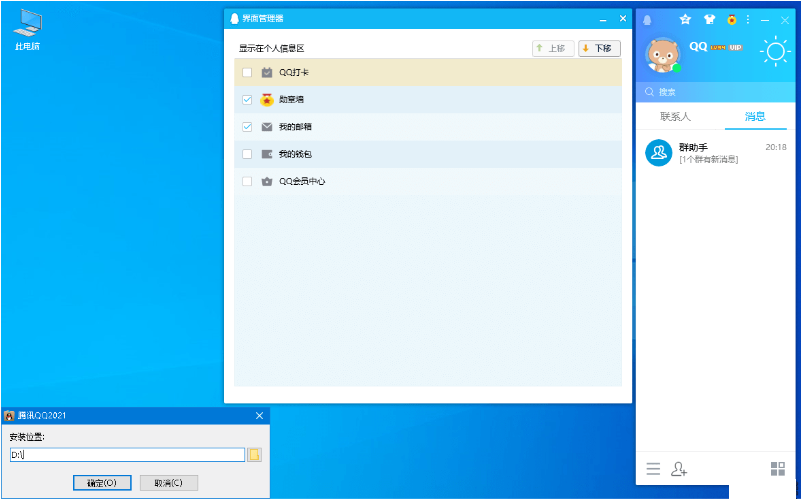Viewport: 801px width, 499px height.
Task: Close the 界面管理器 window
Action: coord(623,18)
